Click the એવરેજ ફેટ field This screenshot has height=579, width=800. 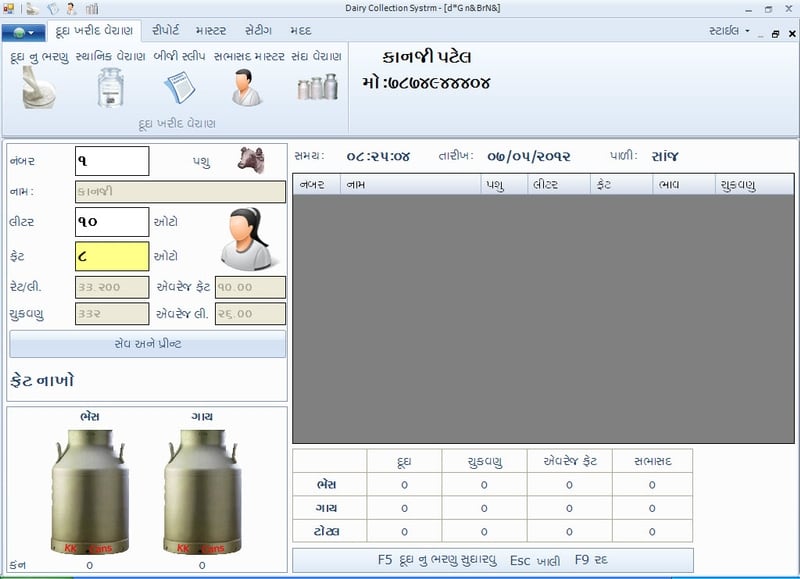[x=251, y=287]
